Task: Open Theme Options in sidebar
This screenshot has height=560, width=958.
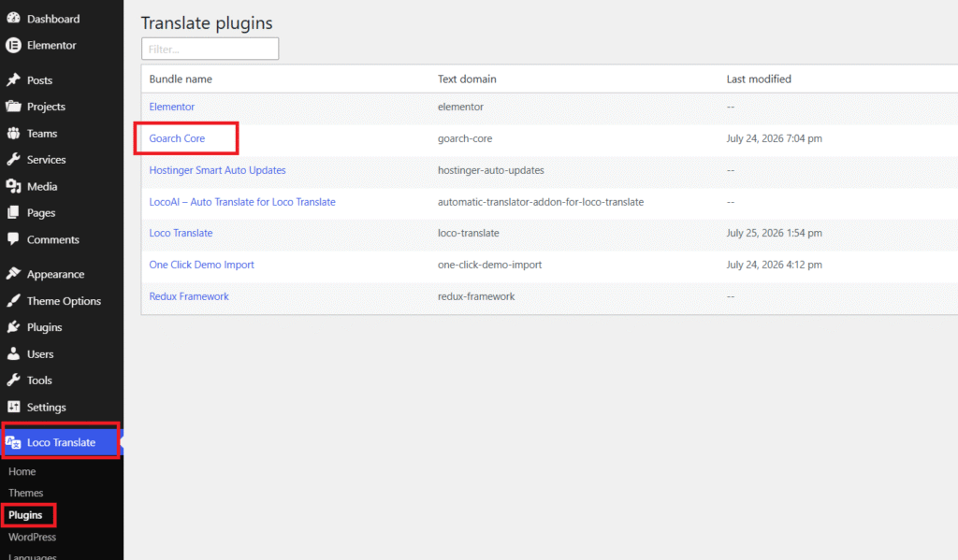Action: (x=65, y=300)
